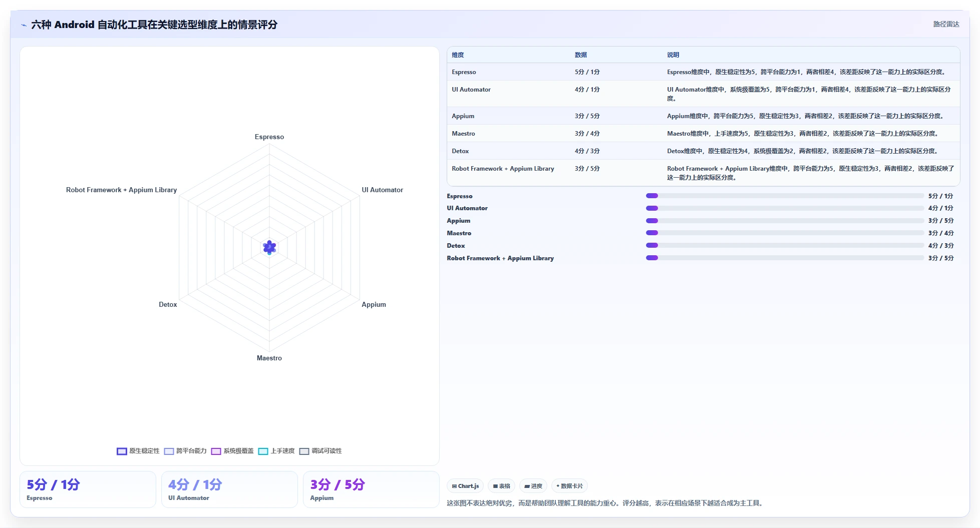Click Robot Framework + Appium Library radar label
The height and width of the screenshot is (528, 980).
tap(121, 190)
